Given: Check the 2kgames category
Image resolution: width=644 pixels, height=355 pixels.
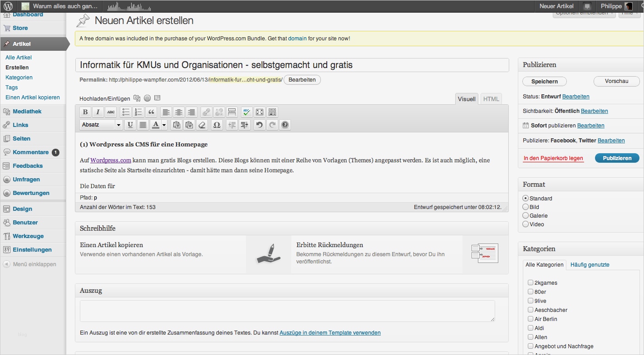Looking at the screenshot, I should [531, 282].
